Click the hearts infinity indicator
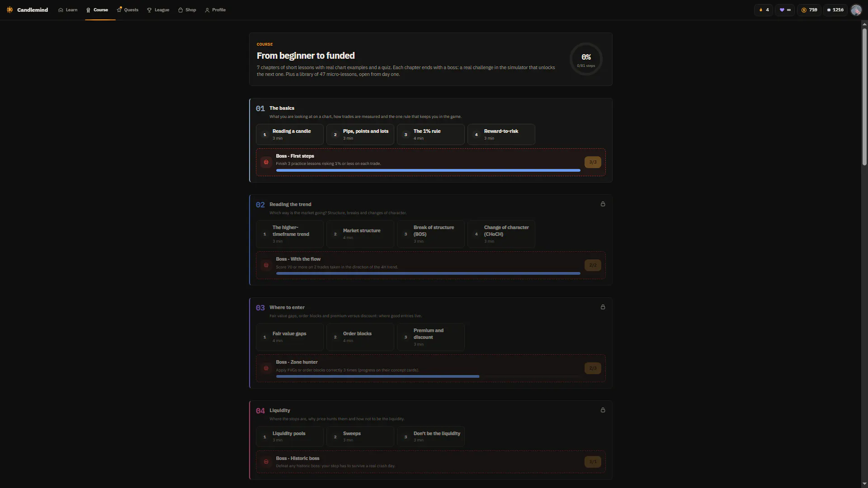This screenshot has height=488, width=868. 785,9
